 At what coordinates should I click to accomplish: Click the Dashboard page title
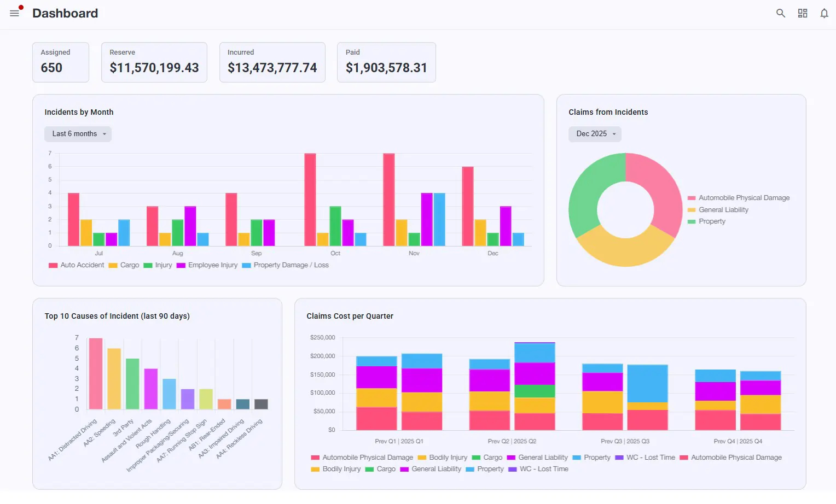(x=65, y=13)
